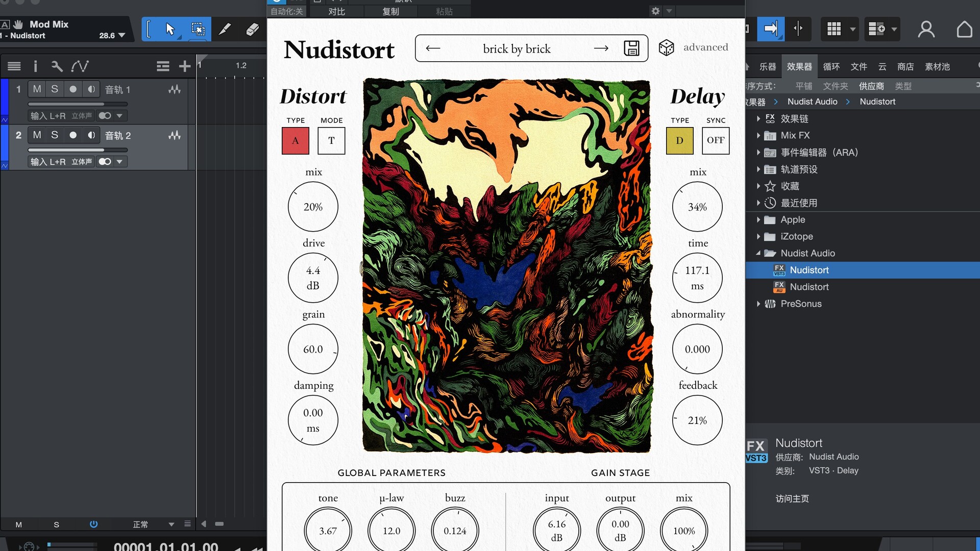Image resolution: width=980 pixels, height=551 pixels.
Task: Open the wrench options icon in track header
Action: tap(57, 66)
